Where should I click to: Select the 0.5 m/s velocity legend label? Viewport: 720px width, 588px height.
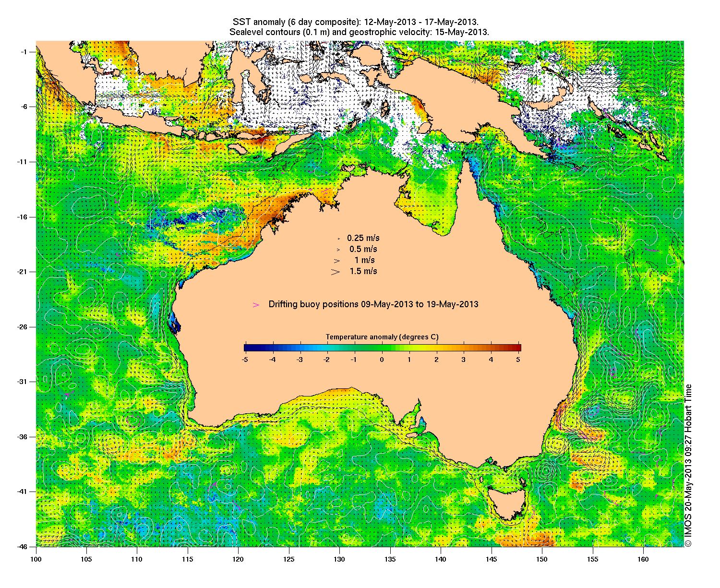click(x=363, y=249)
